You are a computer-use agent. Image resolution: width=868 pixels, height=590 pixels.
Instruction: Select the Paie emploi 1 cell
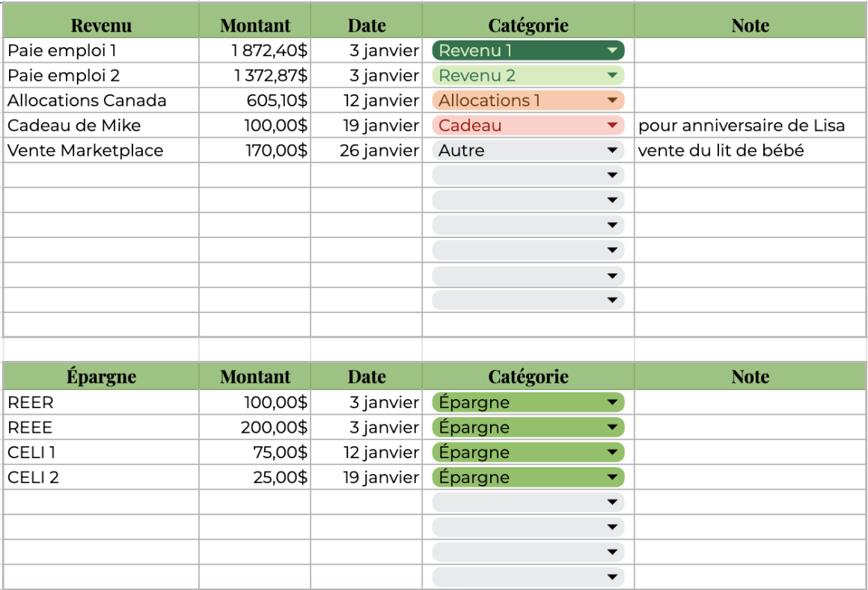click(x=101, y=51)
